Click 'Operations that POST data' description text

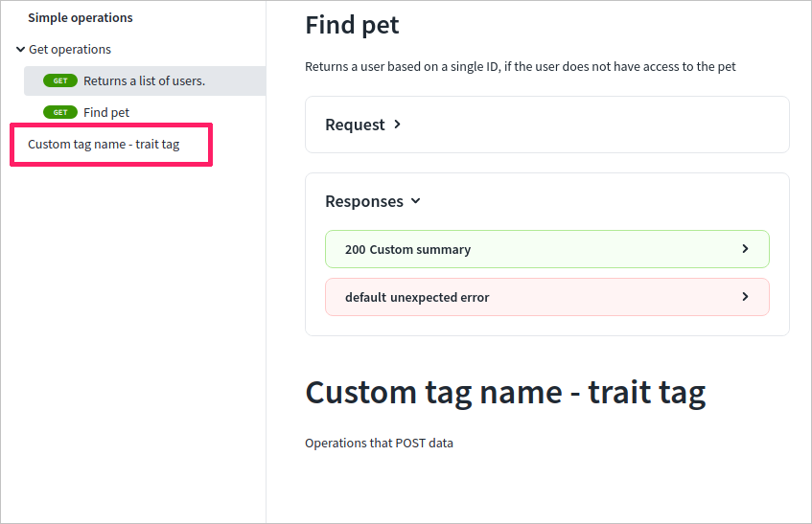tap(379, 444)
